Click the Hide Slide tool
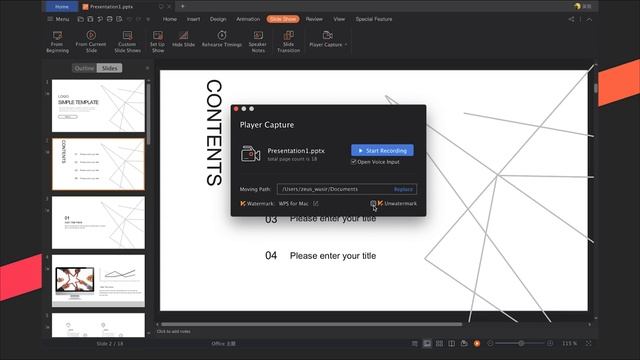This screenshot has height=360, width=640. point(183,39)
